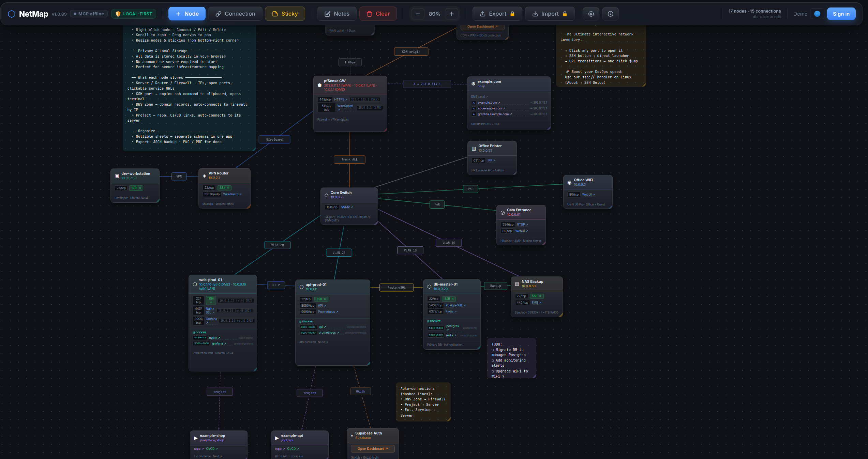
Task: Open IPP link on Office Printer
Action: (491, 160)
